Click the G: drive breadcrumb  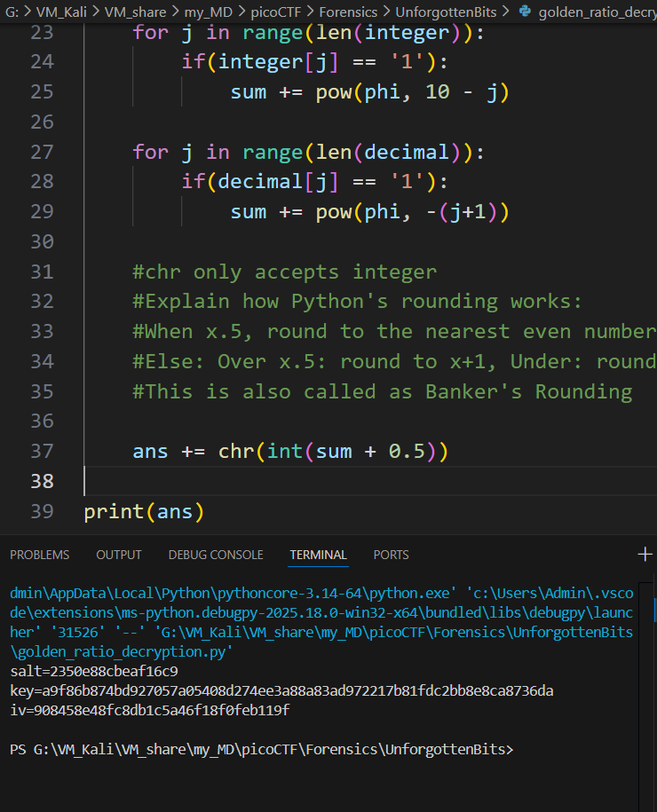click(x=12, y=12)
